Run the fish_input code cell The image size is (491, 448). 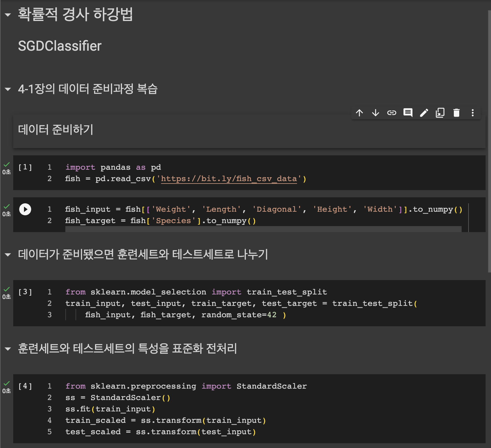[25, 209]
